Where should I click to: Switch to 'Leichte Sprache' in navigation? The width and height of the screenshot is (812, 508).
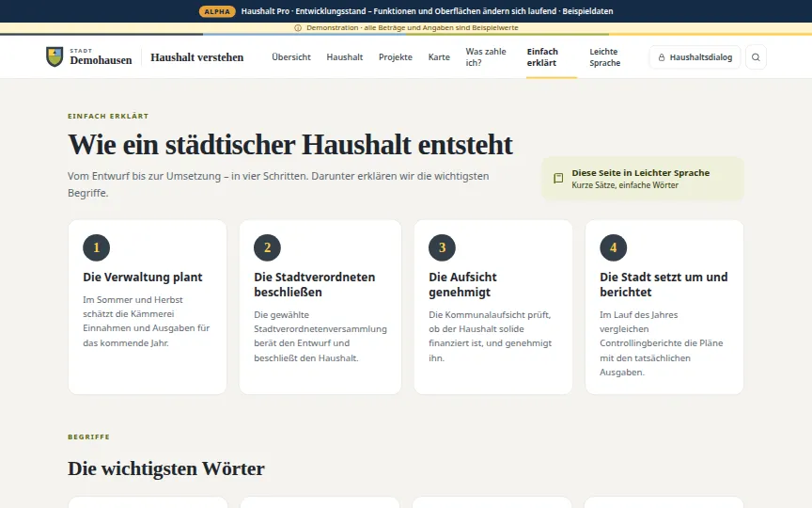coord(605,57)
